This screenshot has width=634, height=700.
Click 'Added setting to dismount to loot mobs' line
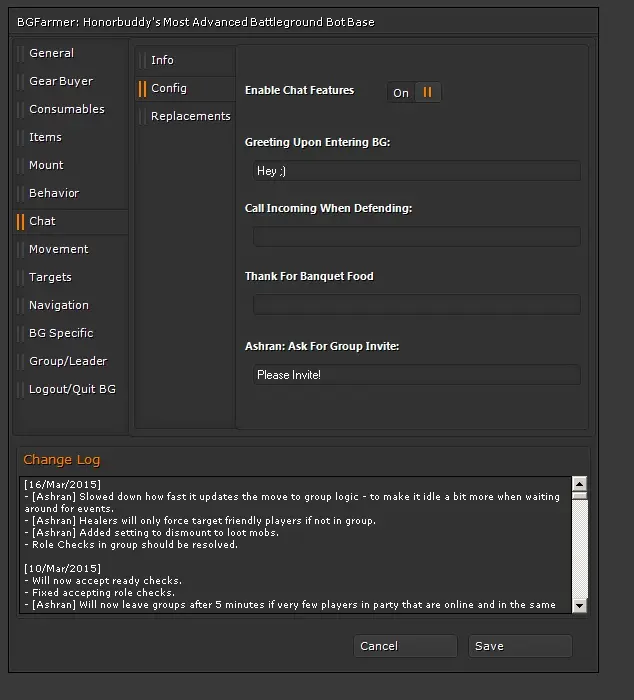[x=152, y=533]
